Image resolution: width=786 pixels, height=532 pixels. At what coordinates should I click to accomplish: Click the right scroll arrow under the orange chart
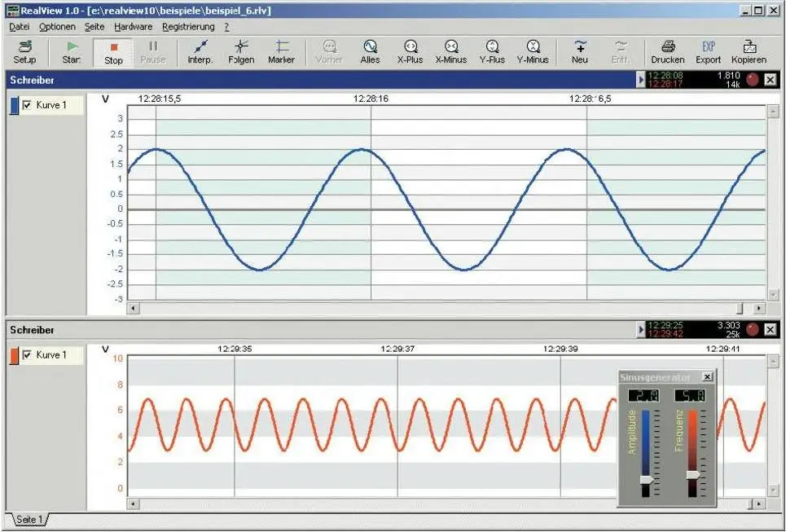(x=759, y=503)
